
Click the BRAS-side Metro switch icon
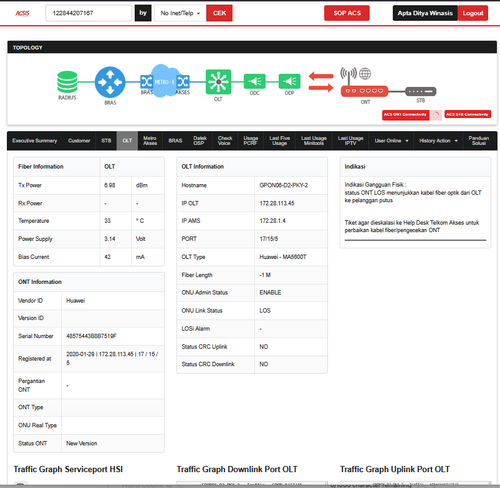147,81
